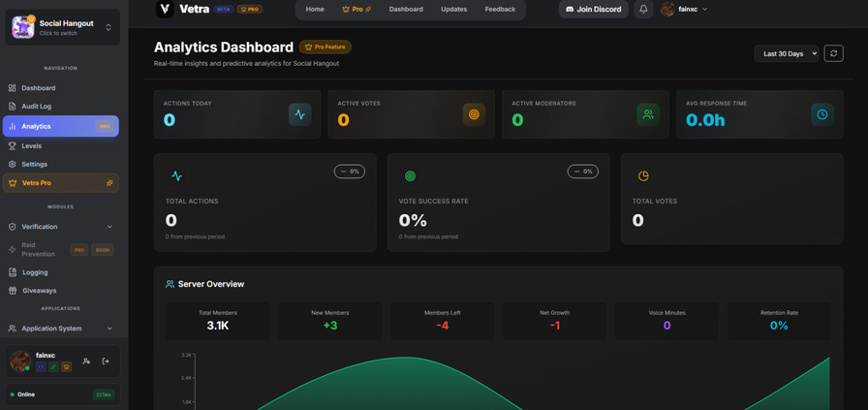The height and width of the screenshot is (410, 868).
Task: Open the Social Hangout server switcher
Action: 61,27
